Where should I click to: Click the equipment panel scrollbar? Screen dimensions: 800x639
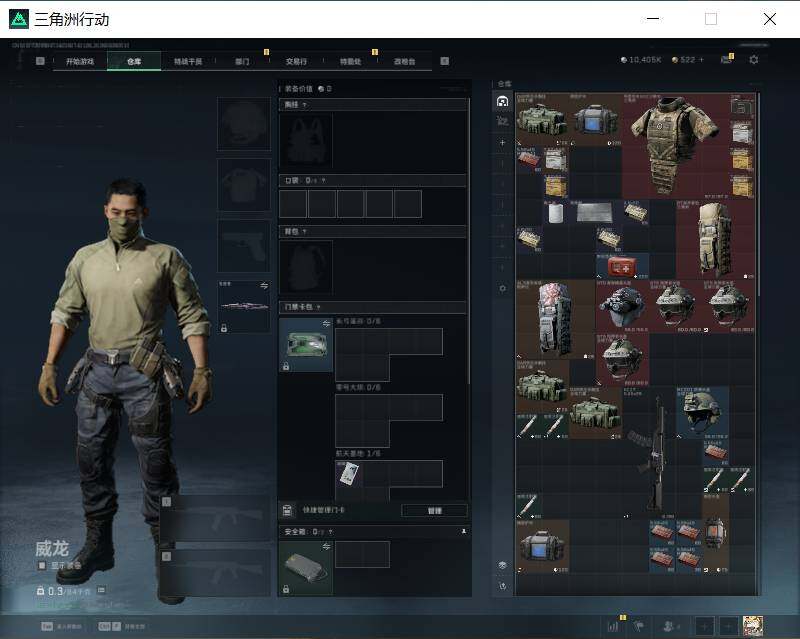pos(469,240)
